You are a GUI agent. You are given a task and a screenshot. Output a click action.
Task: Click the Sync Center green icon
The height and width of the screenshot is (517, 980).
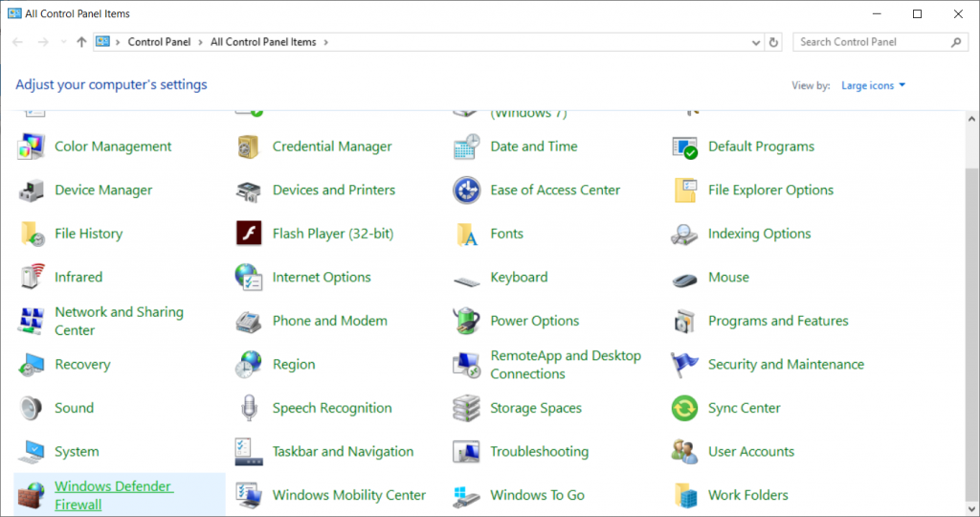point(684,408)
